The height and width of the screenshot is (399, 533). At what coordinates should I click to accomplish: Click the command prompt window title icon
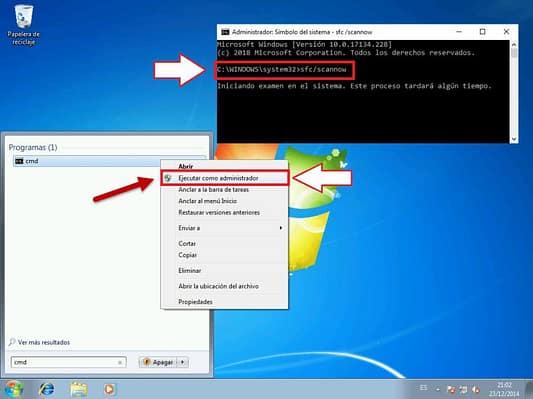click(x=225, y=32)
